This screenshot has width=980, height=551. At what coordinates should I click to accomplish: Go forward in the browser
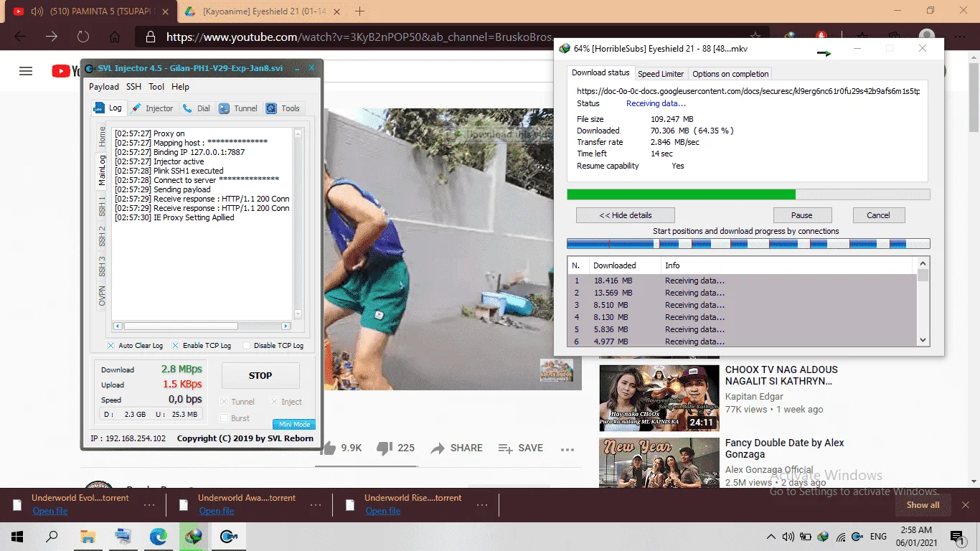pyautogui.click(x=52, y=37)
